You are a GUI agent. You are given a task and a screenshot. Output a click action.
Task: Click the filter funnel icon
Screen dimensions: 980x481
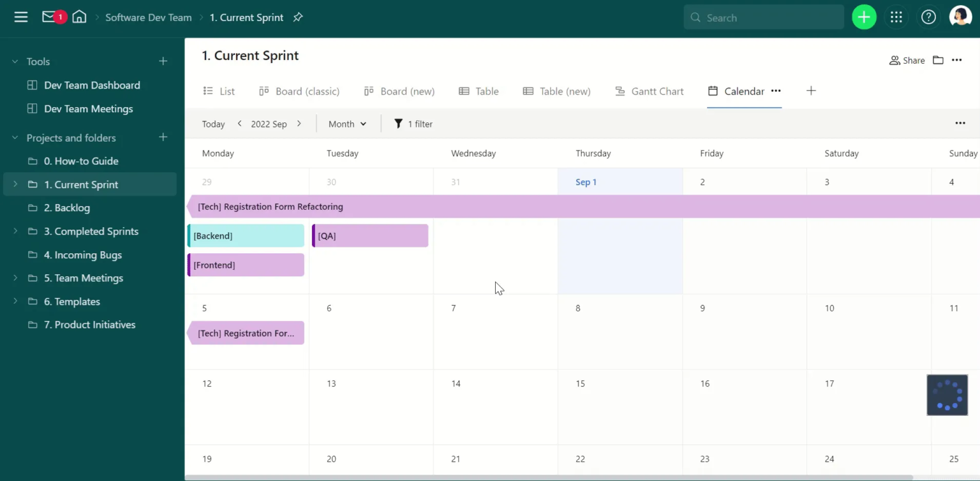point(398,124)
